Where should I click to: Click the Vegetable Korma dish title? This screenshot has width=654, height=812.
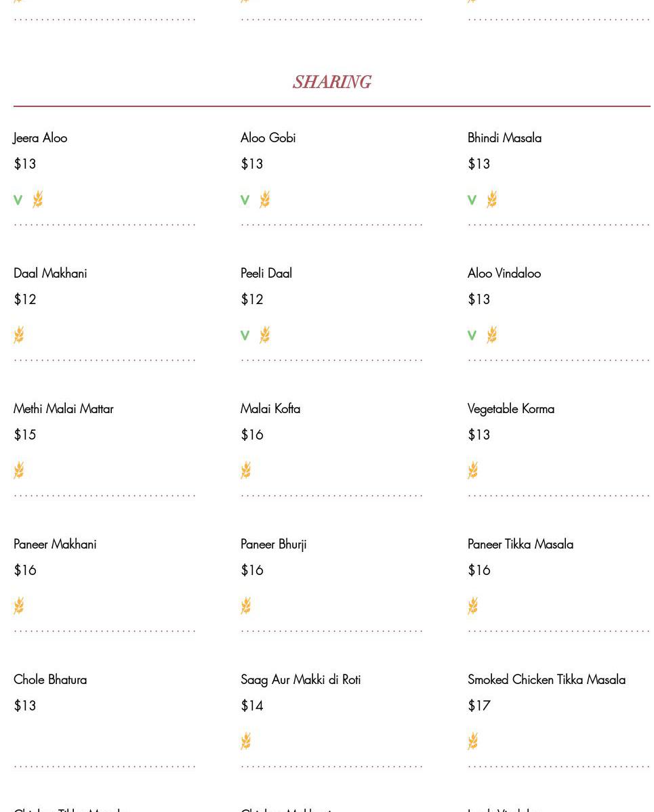click(x=511, y=409)
